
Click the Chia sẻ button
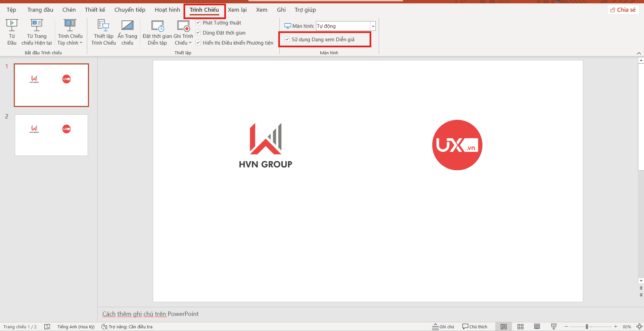click(x=623, y=10)
